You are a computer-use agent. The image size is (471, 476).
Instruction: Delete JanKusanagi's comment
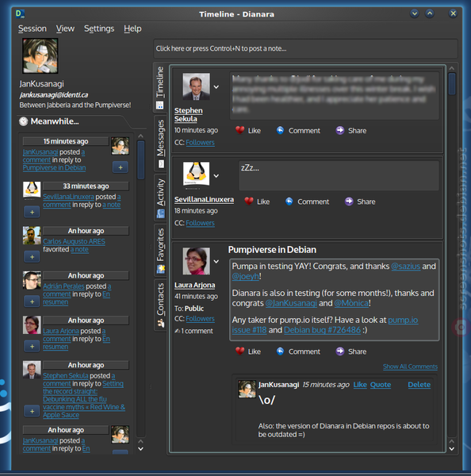[419, 385]
